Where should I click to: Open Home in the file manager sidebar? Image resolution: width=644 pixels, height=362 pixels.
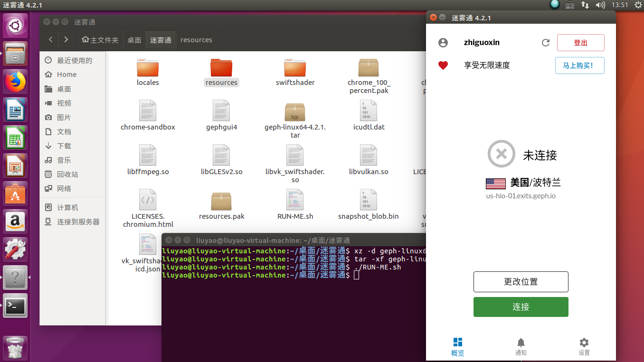pos(74,74)
